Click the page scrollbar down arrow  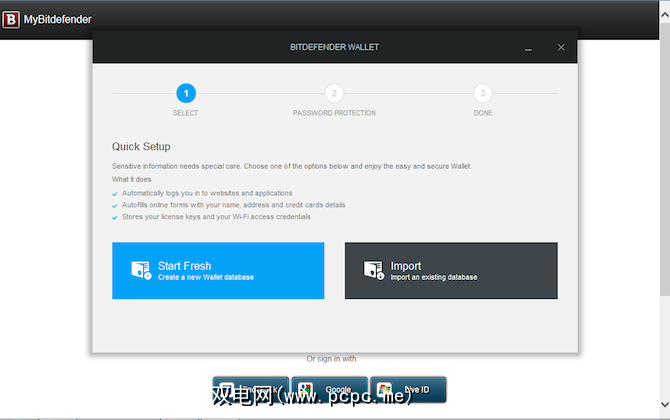click(x=665, y=404)
